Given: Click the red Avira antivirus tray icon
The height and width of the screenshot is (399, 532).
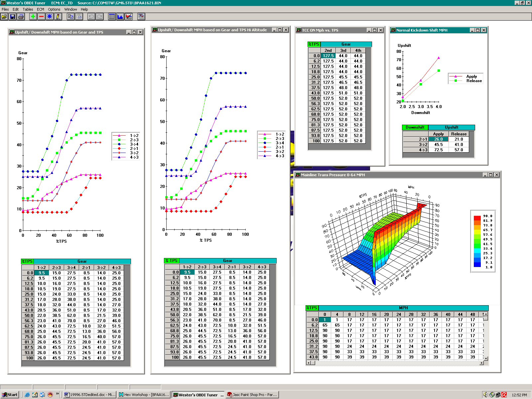Looking at the screenshot, I should (x=504, y=395).
